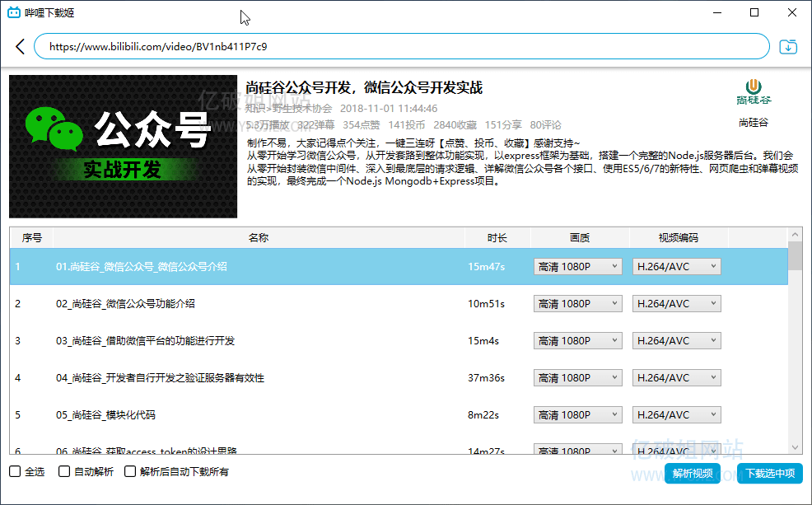
Task: Click the 尚硅谷 uploader name
Action: pos(754,122)
